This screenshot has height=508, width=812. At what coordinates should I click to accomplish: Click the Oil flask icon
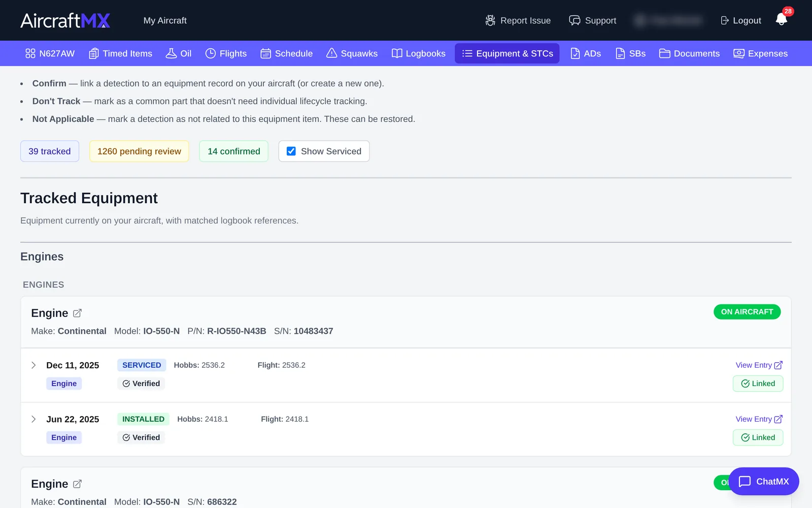click(171, 53)
